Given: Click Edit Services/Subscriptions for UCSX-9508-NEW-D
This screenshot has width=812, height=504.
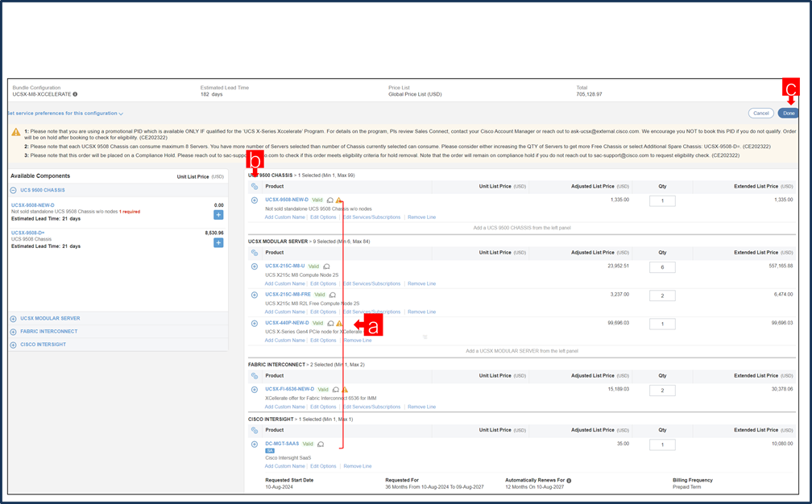Looking at the screenshot, I should pyautogui.click(x=372, y=217).
